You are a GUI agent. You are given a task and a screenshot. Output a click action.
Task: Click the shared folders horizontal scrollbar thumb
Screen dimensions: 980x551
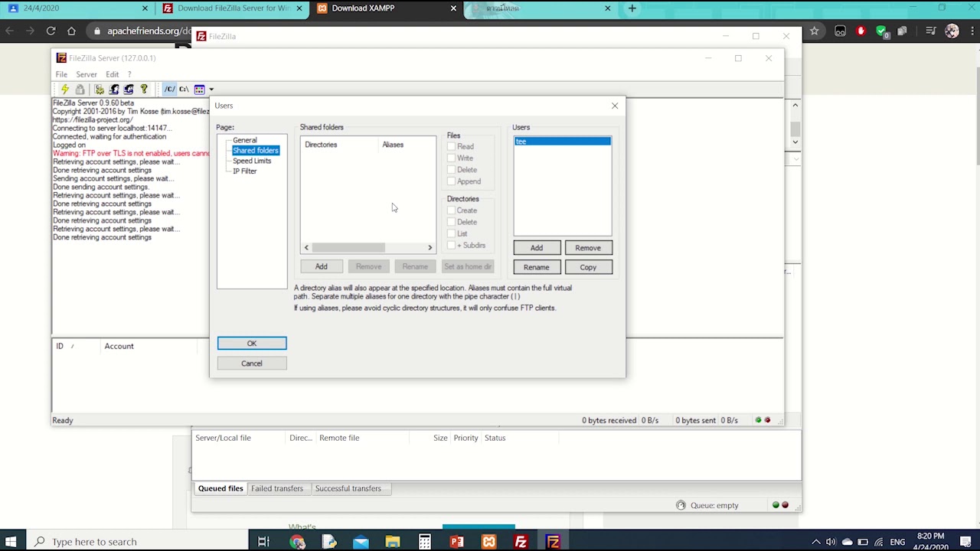348,248
